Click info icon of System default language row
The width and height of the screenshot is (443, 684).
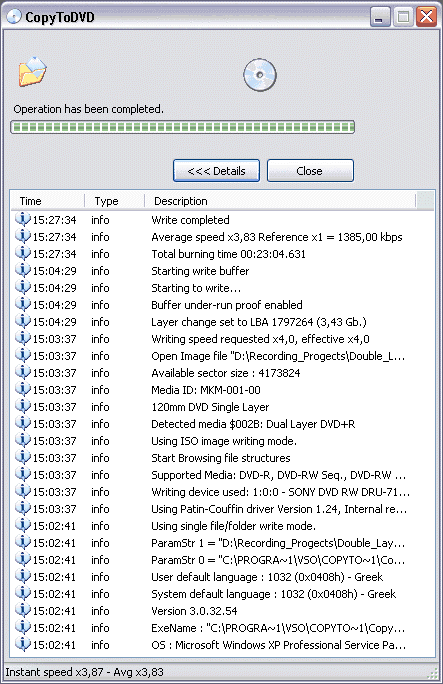[23, 593]
